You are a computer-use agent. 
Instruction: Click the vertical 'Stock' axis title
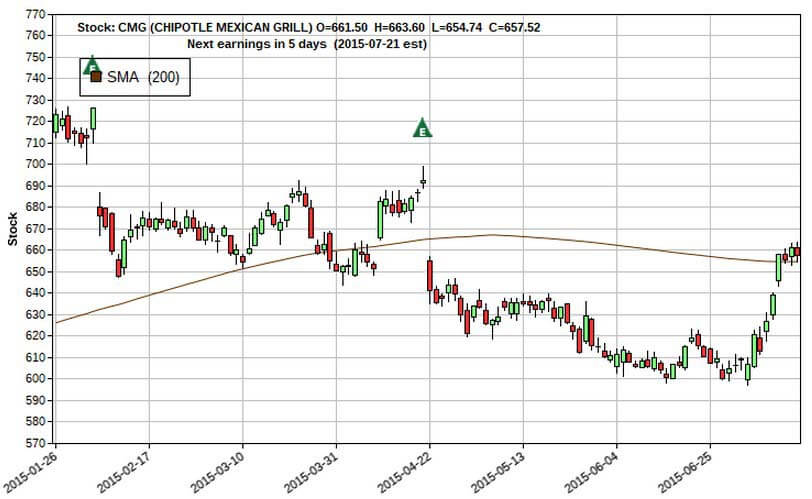(12, 229)
